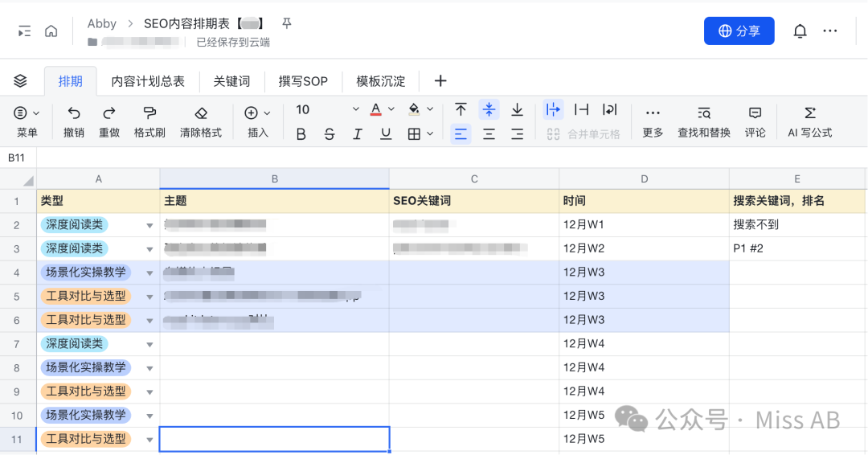Click the blue 分享 share button

pyautogui.click(x=739, y=31)
